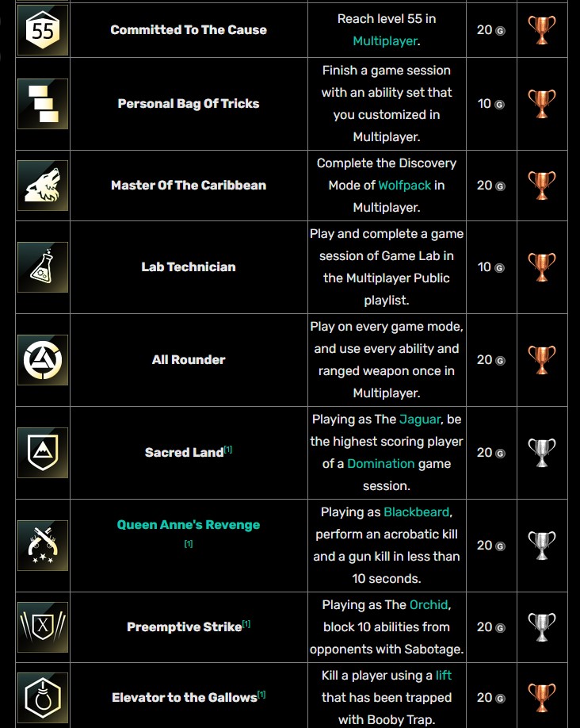The image size is (580, 728).
Task: Open the All Rounder circular emblem icon
Action: click(x=43, y=360)
